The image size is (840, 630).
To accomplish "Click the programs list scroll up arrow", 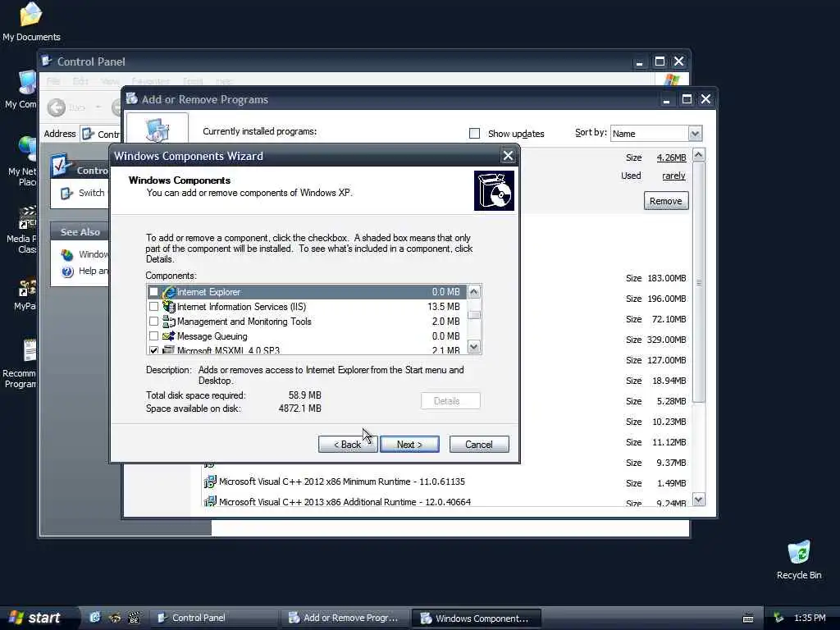I will 698,155.
